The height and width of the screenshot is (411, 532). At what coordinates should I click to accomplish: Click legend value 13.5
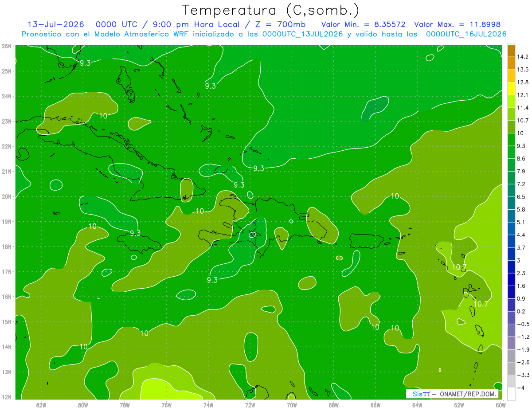pos(523,70)
